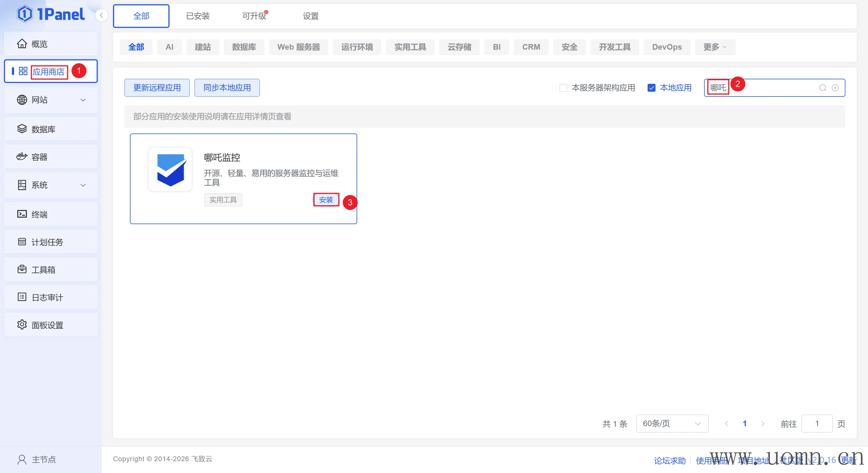Switch to the 已安装 tab
Screen dimensions: 868x473
tap(198, 16)
